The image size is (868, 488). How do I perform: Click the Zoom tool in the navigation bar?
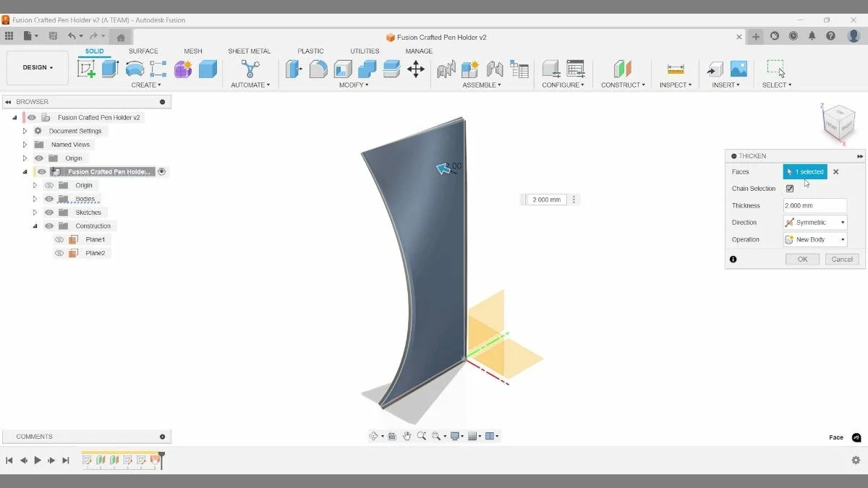[423, 436]
